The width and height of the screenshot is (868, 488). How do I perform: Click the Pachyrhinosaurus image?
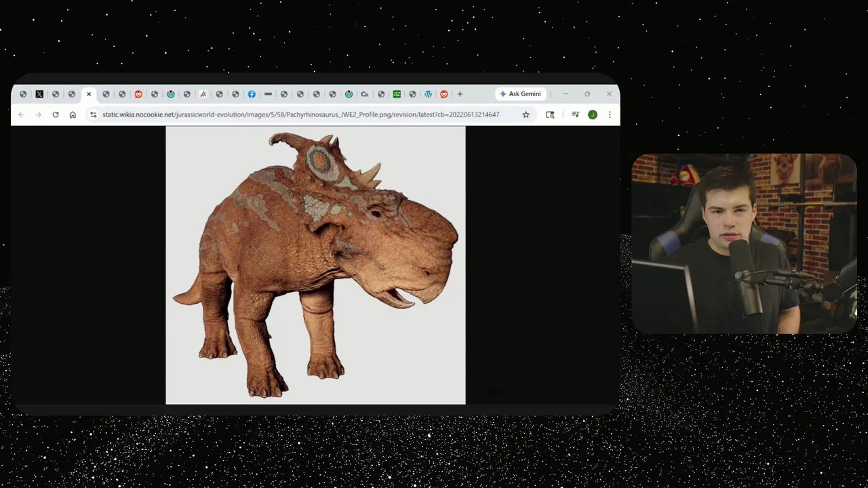click(x=315, y=265)
